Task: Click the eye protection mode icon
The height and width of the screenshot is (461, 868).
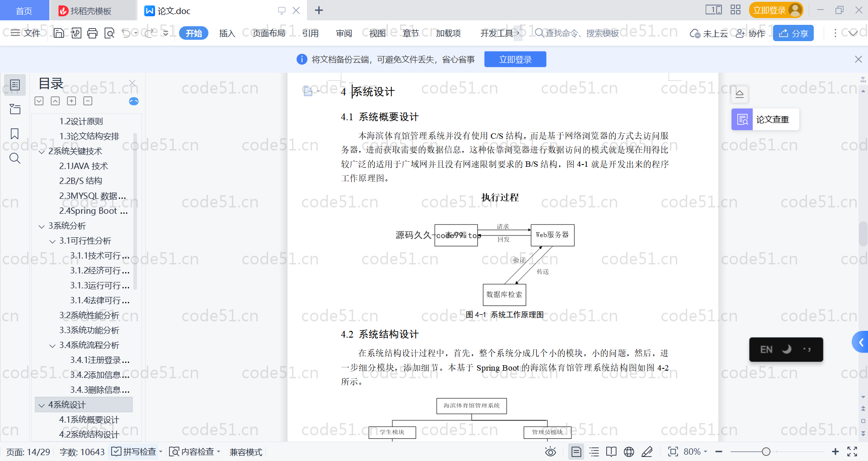Action: [x=551, y=452]
